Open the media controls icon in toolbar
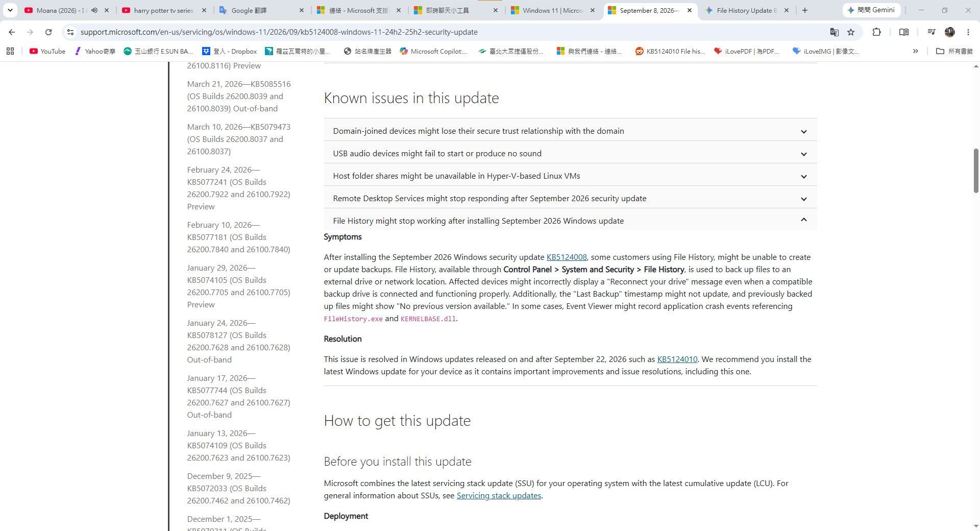 pos(932,32)
